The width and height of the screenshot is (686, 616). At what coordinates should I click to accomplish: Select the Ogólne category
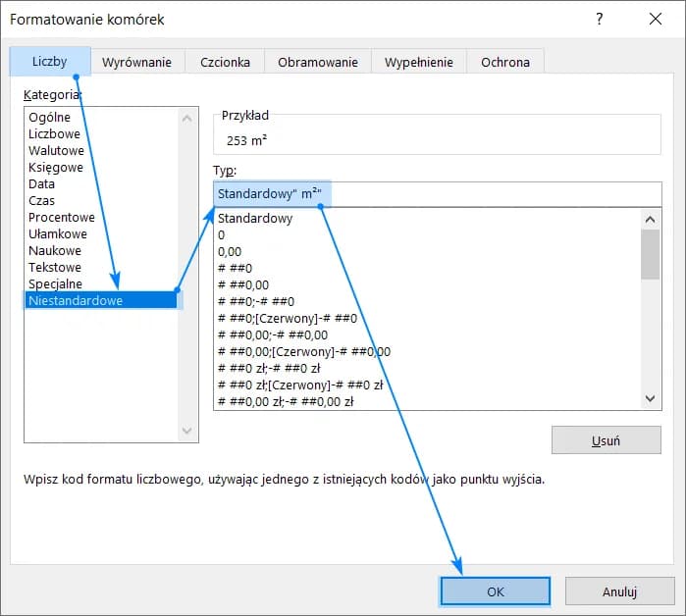point(50,118)
